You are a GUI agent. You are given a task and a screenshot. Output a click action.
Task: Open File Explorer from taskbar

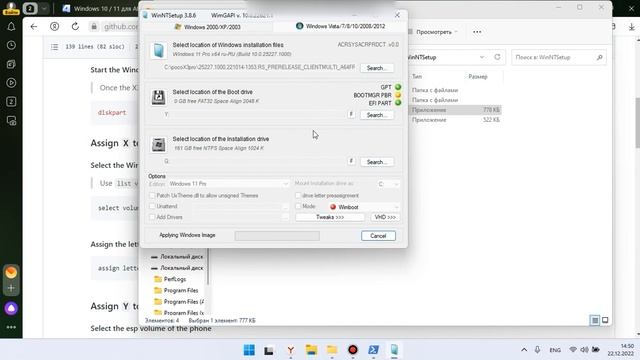pyautogui.click(x=311, y=350)
